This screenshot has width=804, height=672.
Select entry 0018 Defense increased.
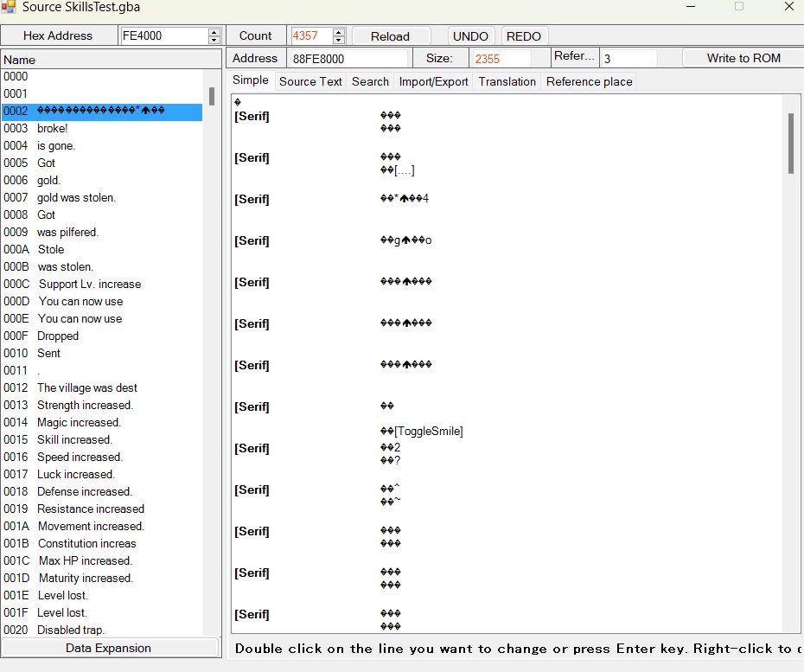pos(102,491)
